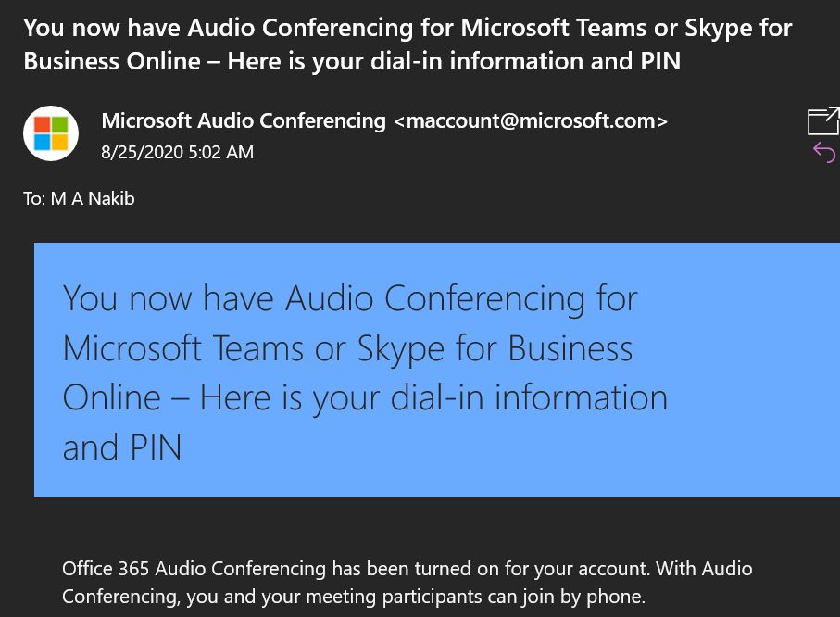Open the email in a new window
This screenshot has width=840, height=617.
(x=822, y=121)
